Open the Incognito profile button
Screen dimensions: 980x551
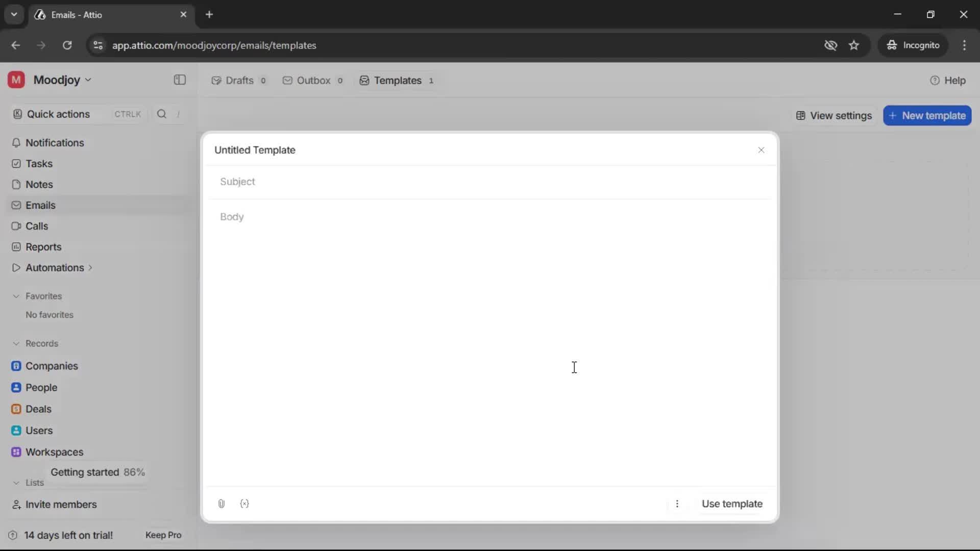pos(913,45)
